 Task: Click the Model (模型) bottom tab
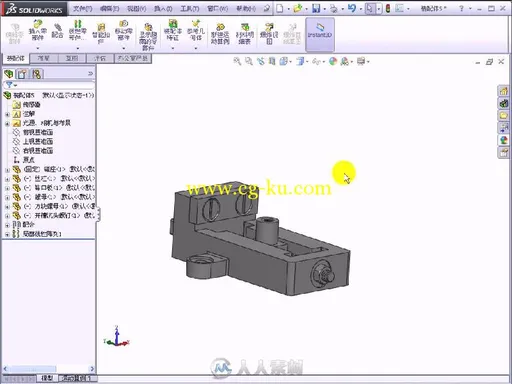[47, 378]
